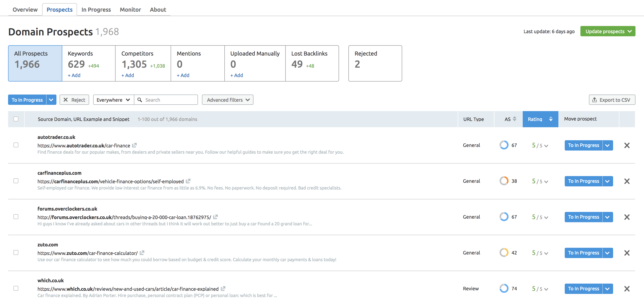
Task: Switch to the In Progress tab
Action: [96, 9]
